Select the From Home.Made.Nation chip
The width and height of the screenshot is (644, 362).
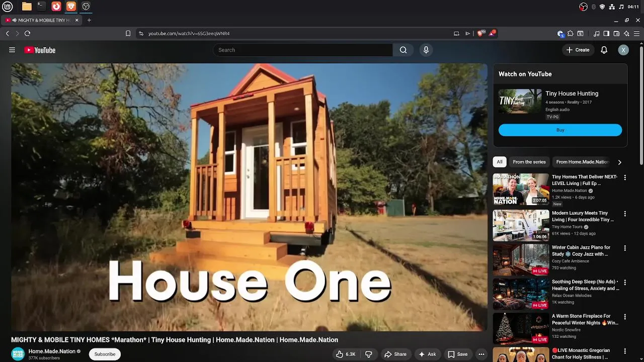(583, 162)
